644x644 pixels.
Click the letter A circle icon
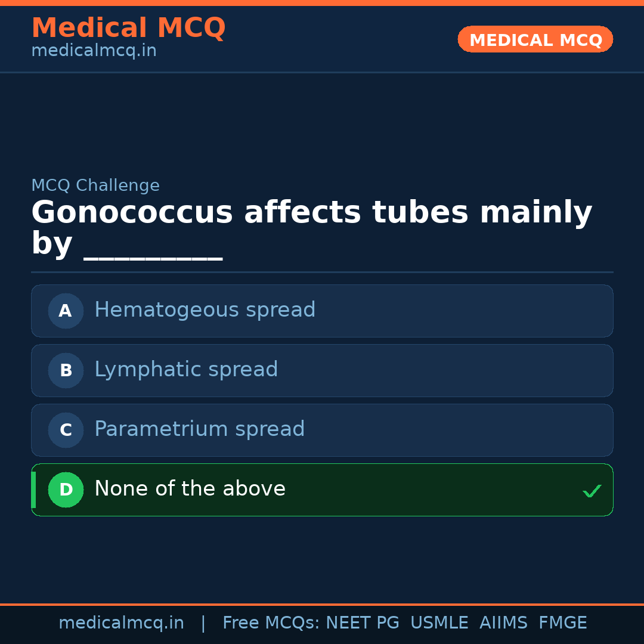coord(66,311)
